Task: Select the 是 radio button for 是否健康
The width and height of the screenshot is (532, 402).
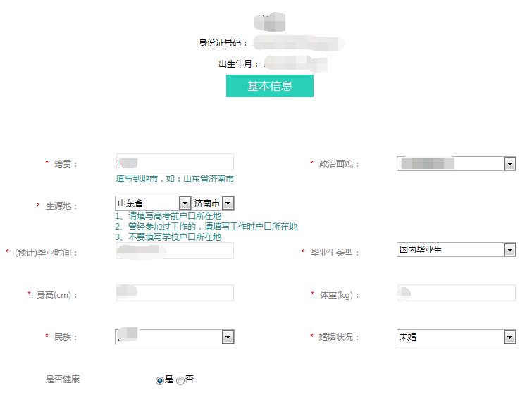Action: click(160, 380)
